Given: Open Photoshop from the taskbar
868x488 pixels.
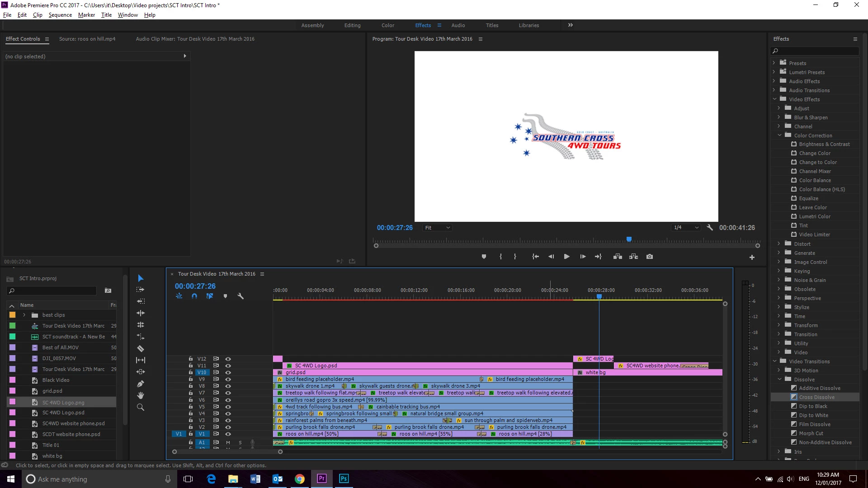Looking at the screenshot, I should coord(344,479).
